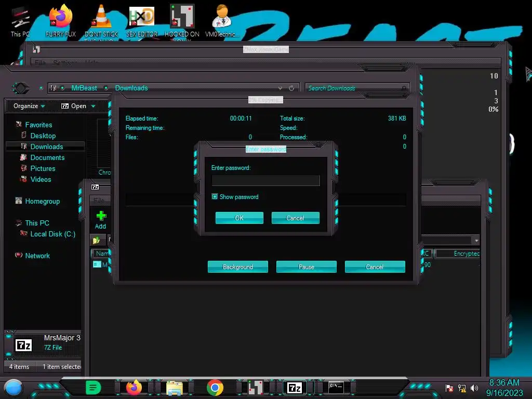
Task: Click the Encrypted column header in 7-Zip
Action: pos(458,254)
